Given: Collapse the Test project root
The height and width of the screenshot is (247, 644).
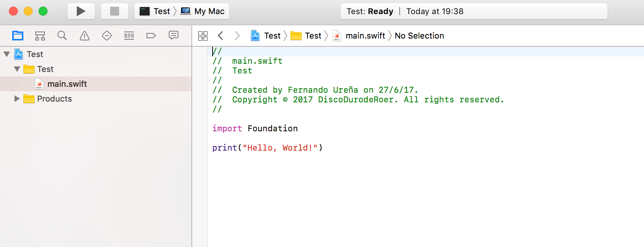Looking at the screenshot, I should tap(7, 54).
